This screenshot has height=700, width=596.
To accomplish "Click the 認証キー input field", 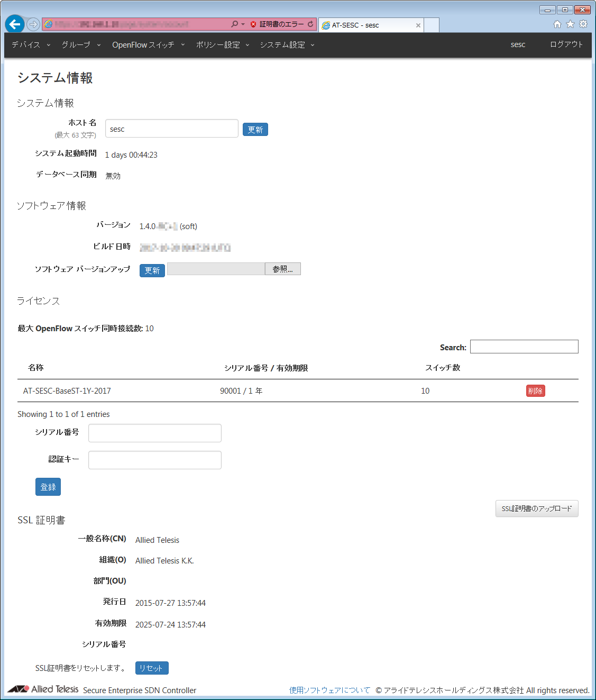I will 155,460.
